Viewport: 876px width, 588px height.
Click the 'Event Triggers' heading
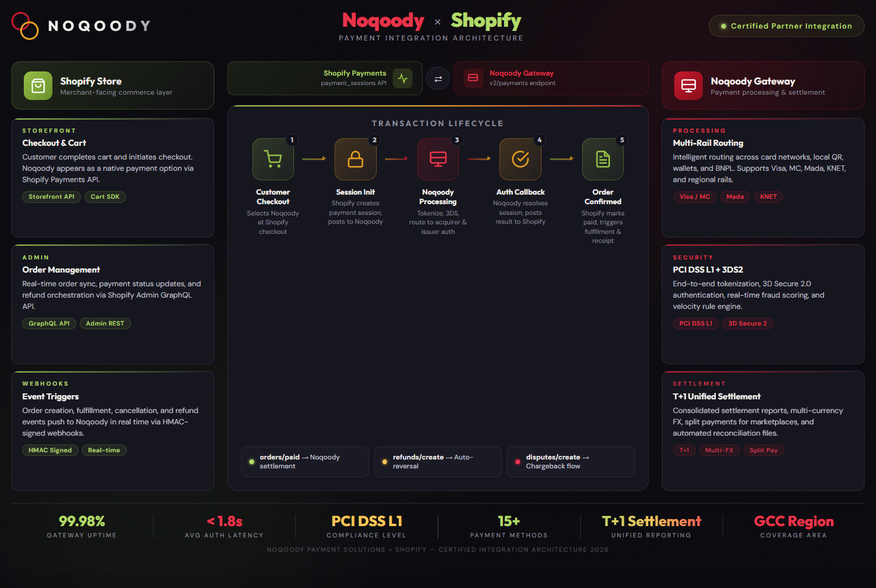[51, 396]
